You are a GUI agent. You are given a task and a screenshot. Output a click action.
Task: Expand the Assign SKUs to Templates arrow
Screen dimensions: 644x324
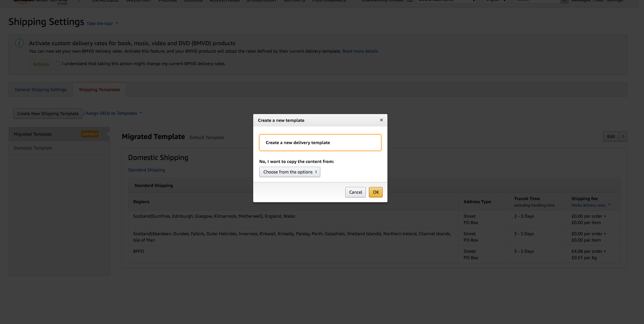(141, 113)
